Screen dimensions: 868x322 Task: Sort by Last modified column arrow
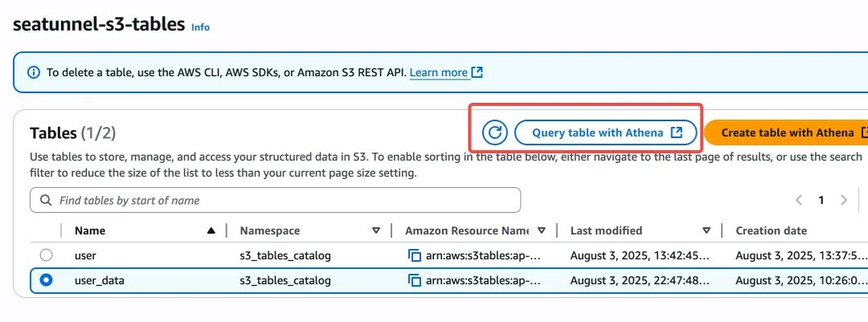click(706, 230)
